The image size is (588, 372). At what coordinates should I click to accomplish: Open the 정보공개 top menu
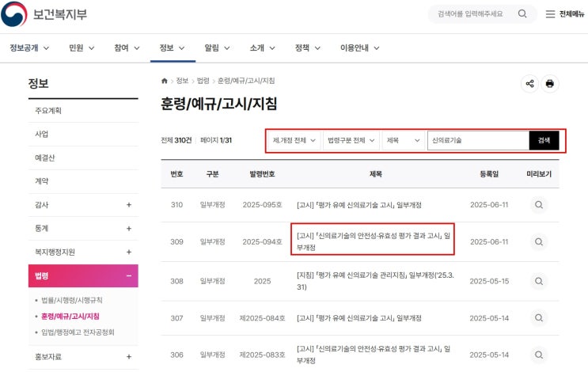pyautogui.click(x=28, y=48)
